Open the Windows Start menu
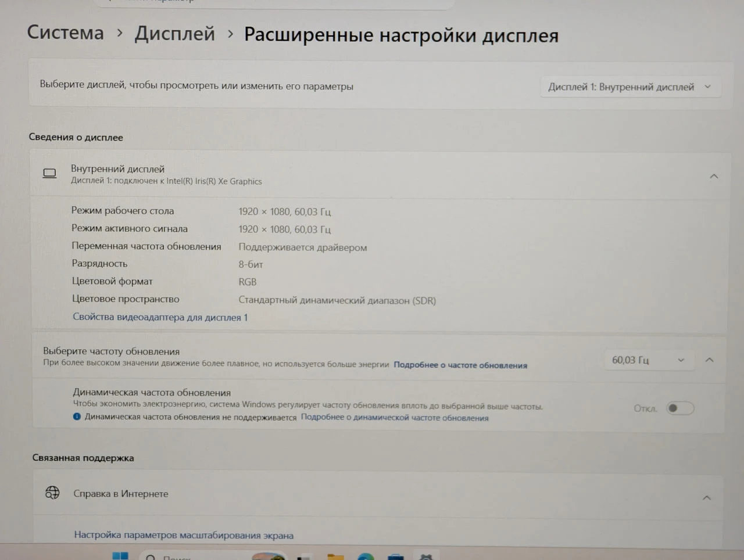This screenshot has width=744, height=560. coord(120,555)
